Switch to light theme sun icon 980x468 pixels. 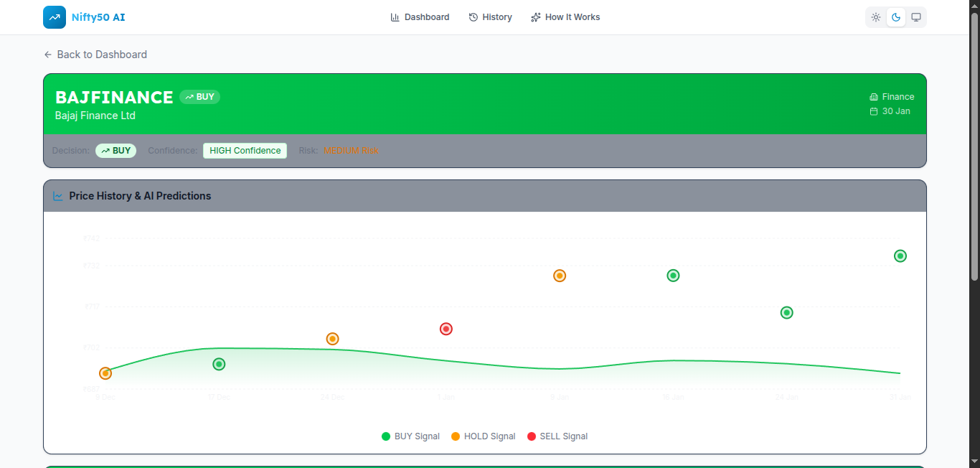tap(876, 17)
